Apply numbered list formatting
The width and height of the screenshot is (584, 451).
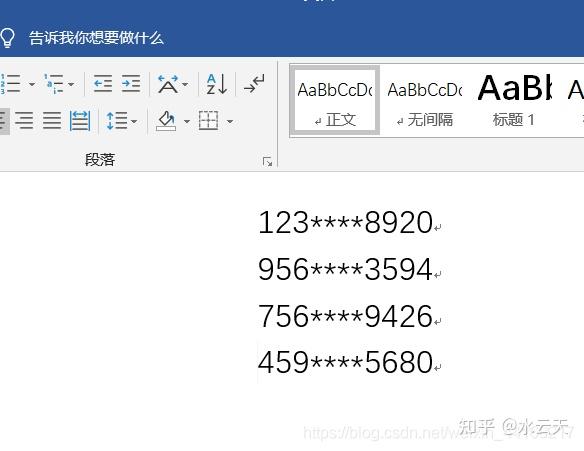click(x=10, y=83)
